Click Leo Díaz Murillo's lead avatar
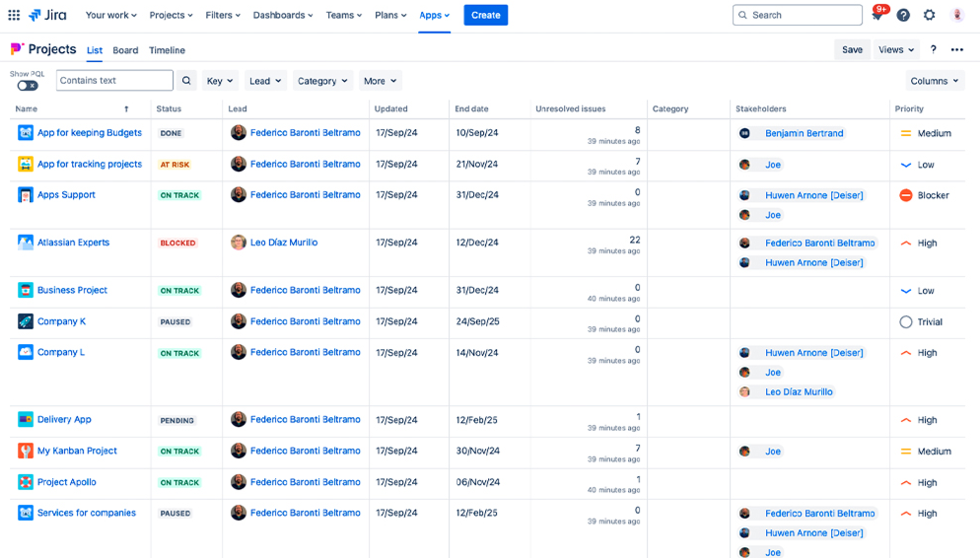Image resolution: width=980 pixels, height=558 pixels. [x=239, y=243]
